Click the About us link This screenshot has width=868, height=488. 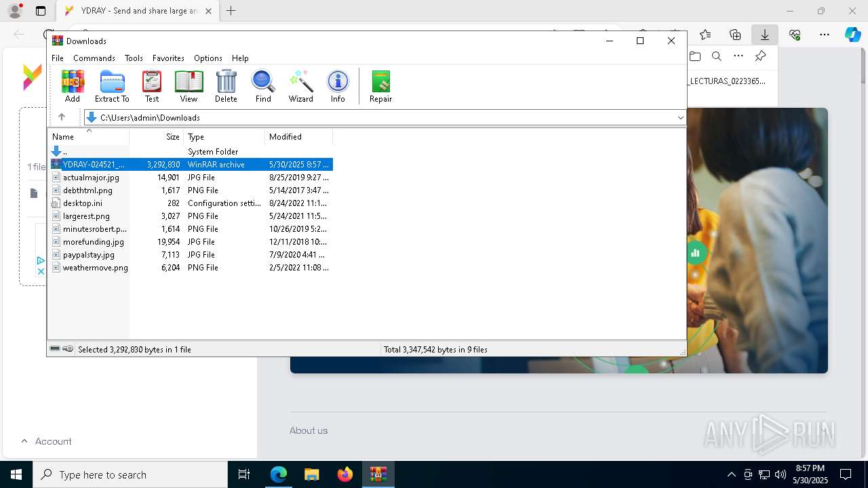click(x=309, y=430)
